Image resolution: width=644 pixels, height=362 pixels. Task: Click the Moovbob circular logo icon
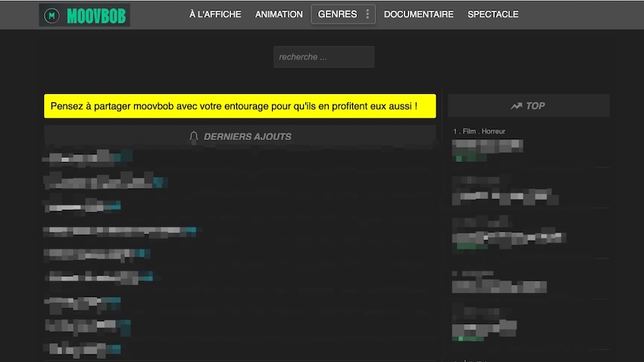(x=52, y=15)
